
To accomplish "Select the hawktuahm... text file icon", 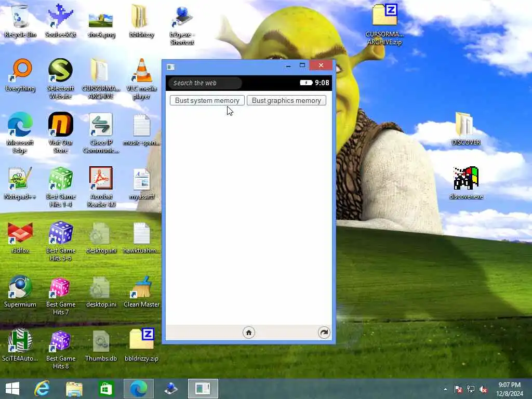I will click(141, 237).
